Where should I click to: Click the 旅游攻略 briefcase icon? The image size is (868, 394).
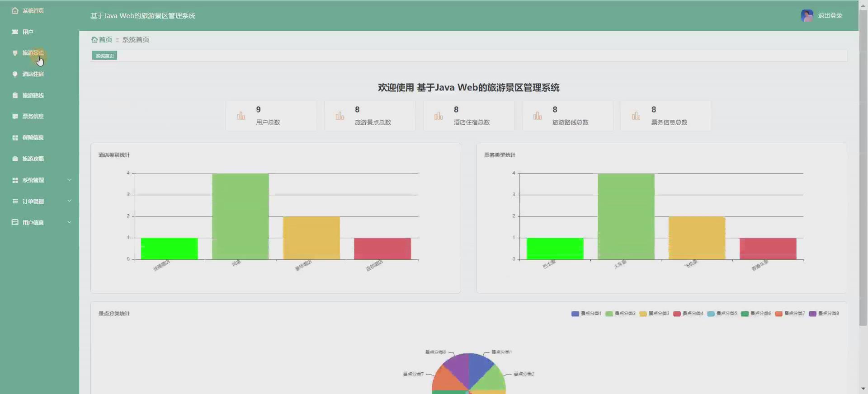(15, 159)
